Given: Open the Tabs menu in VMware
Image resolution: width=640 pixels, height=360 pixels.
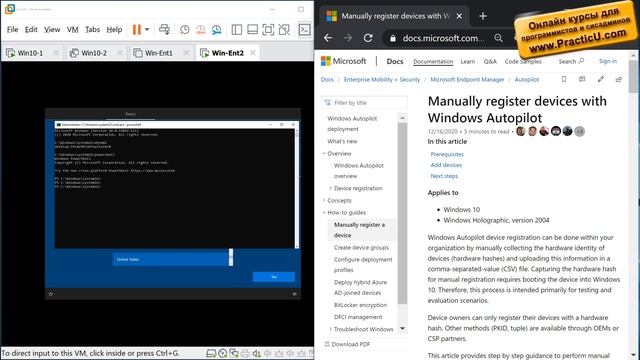Looking at the screenshot, I should tap(92, 29).
